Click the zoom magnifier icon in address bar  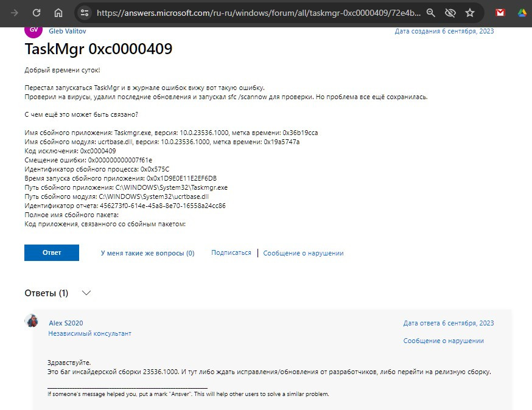431,13
